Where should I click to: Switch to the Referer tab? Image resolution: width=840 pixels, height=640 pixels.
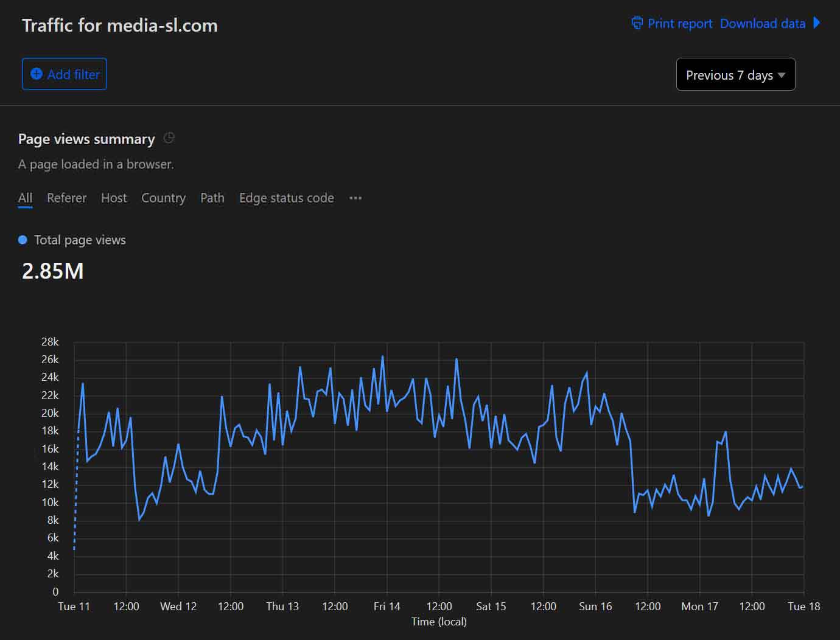coord(66,198)
